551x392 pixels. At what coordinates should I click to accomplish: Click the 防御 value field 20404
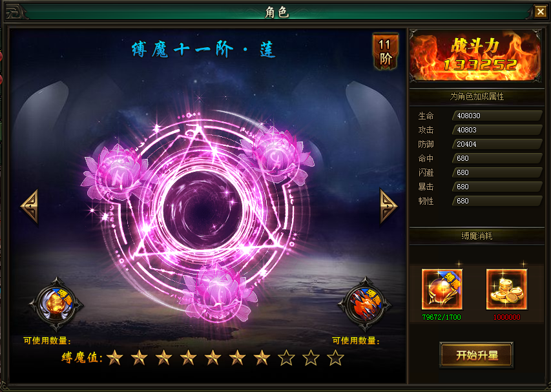pyautogui.click(x=497, y=144)
